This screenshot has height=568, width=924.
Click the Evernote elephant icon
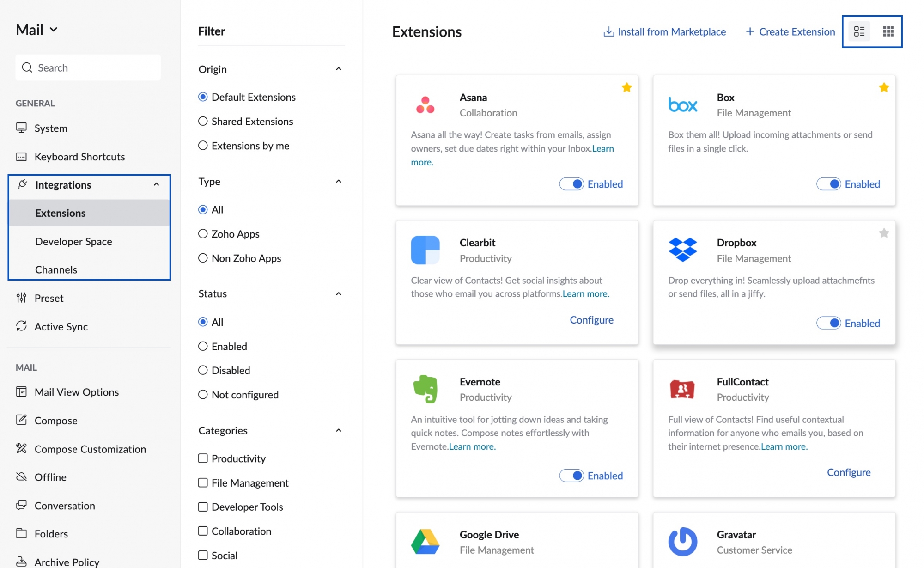pos(425,389)
